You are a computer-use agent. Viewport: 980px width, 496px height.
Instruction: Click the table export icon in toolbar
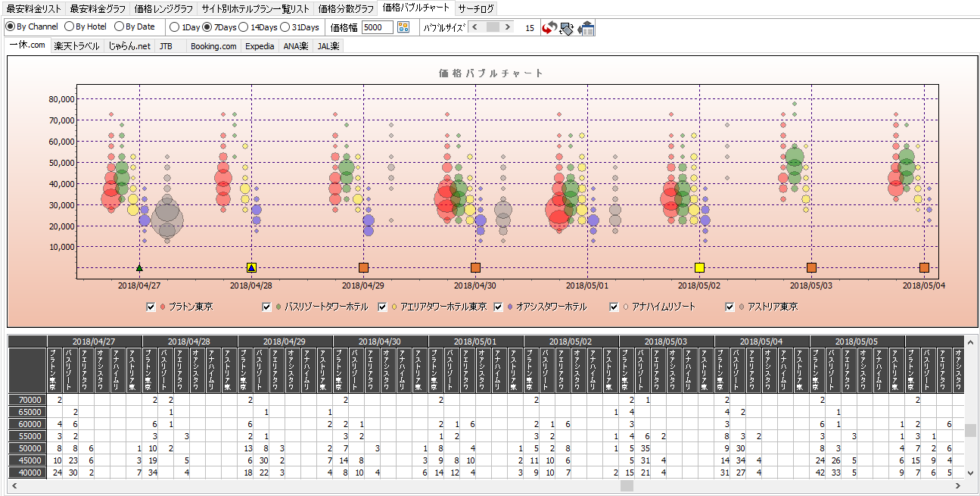pyautogui.click(x=586, y=27)
